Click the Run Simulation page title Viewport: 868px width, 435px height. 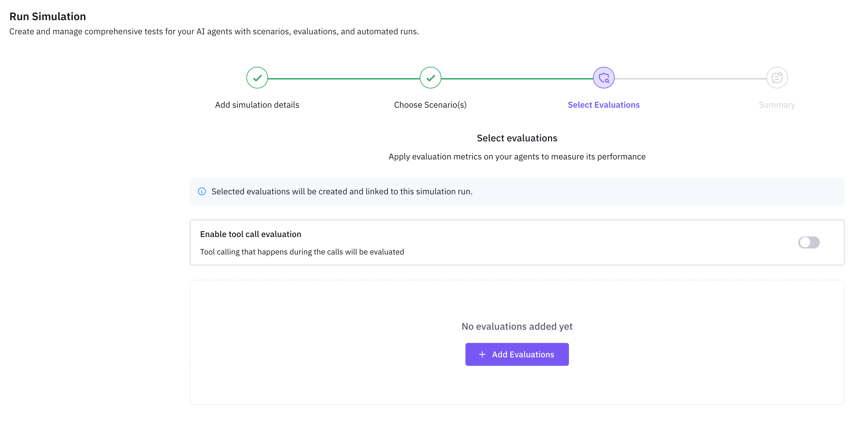47,16
